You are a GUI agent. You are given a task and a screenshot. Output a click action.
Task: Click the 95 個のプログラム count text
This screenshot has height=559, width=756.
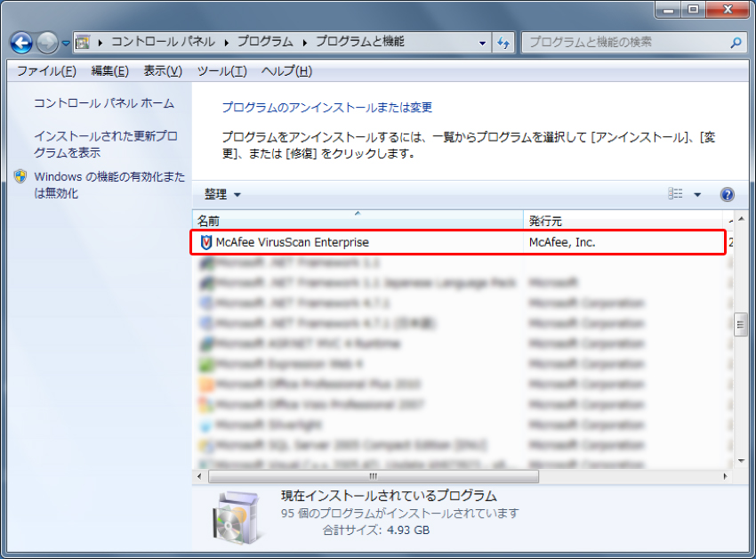[399, 513]
